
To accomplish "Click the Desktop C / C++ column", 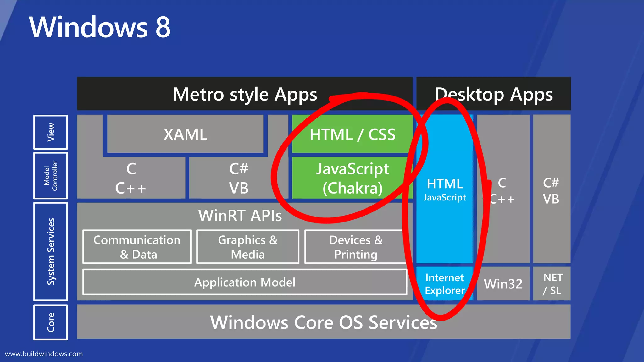I will coord(503,189).
